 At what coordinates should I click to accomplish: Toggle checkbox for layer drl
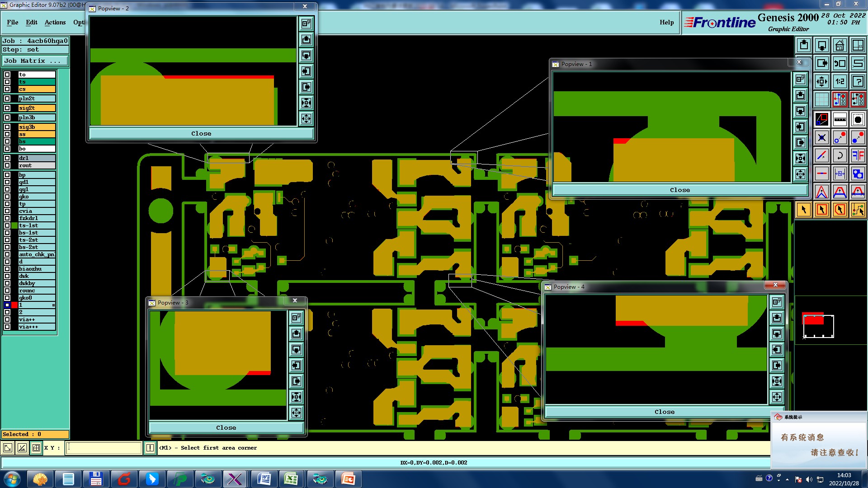point(7,158)
